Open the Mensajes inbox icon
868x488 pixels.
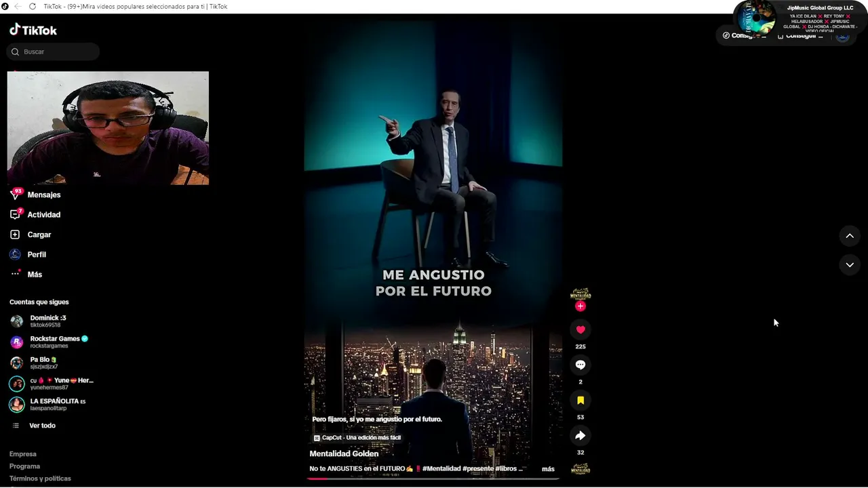tap(15, 195)
